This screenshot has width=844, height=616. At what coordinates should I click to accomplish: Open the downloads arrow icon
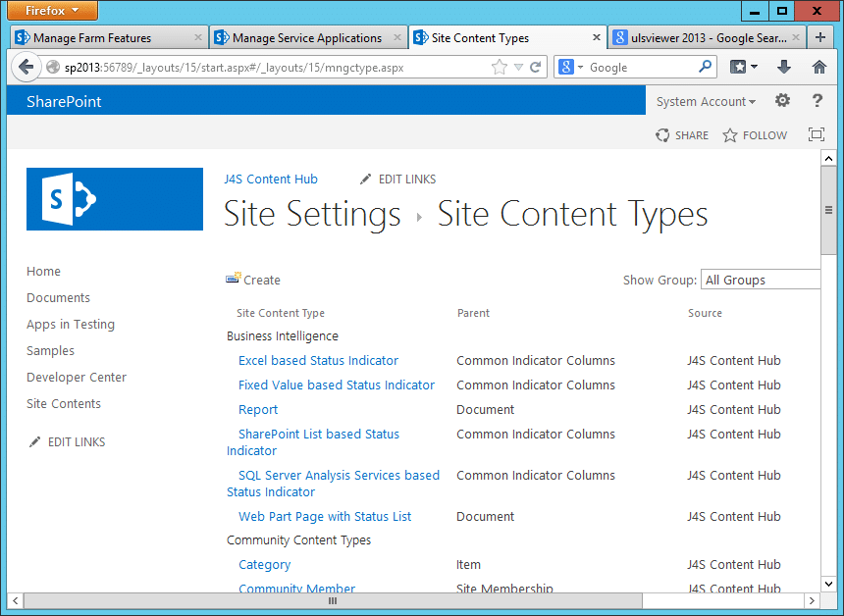point(784,68)
